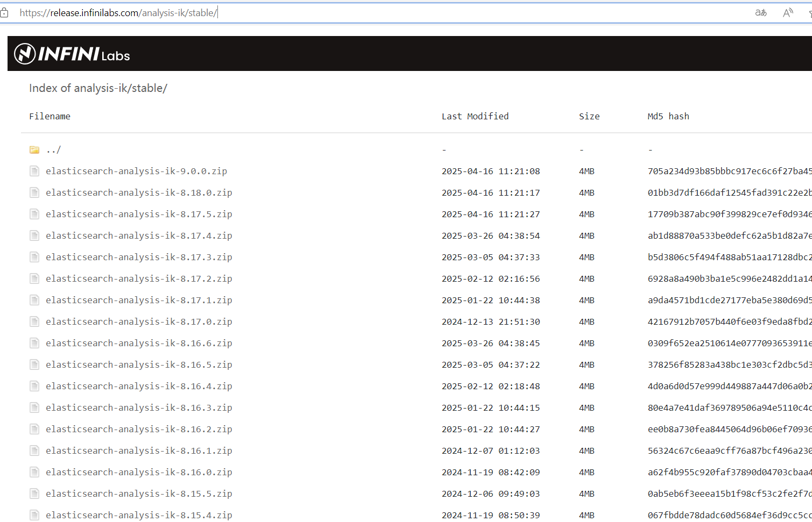The image size is (812, 522).
Task: Select elasticsearch-analysis-ik-8.16.3.zip link
Action: tap(139, 407)
